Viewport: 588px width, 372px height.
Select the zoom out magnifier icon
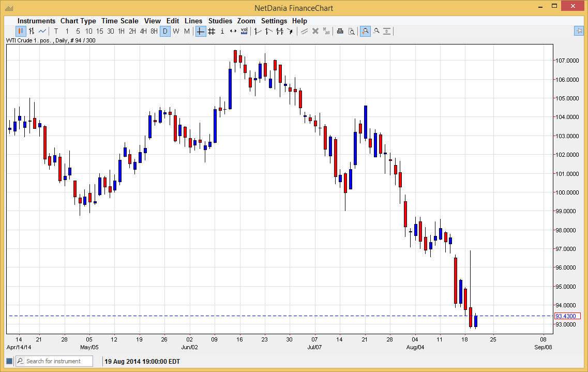(x=376, y=31)
